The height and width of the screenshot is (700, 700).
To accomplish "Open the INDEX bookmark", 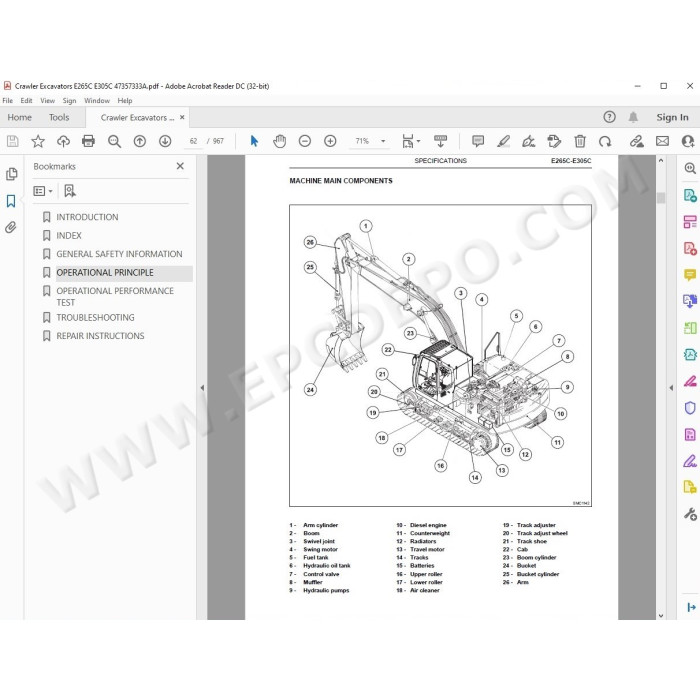I will (x=69, y=235).
